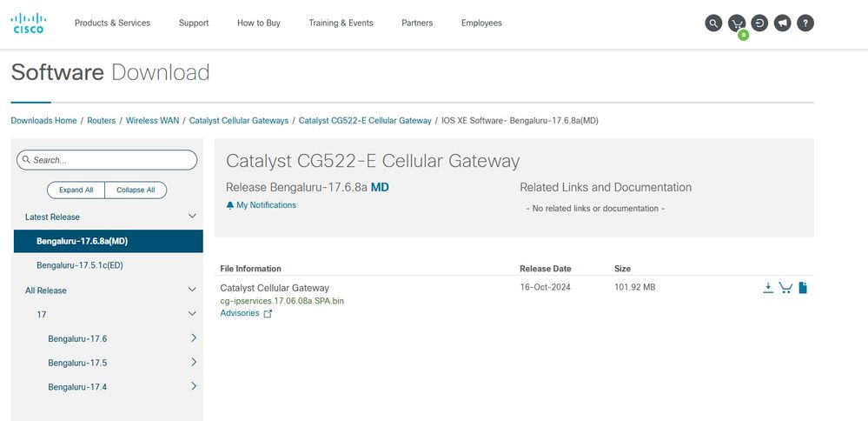This screenshot has height=421, width=868.
Task: Go to Catalyst CG522-E Cellular Gateway breadcrumb
Action: 365,121
